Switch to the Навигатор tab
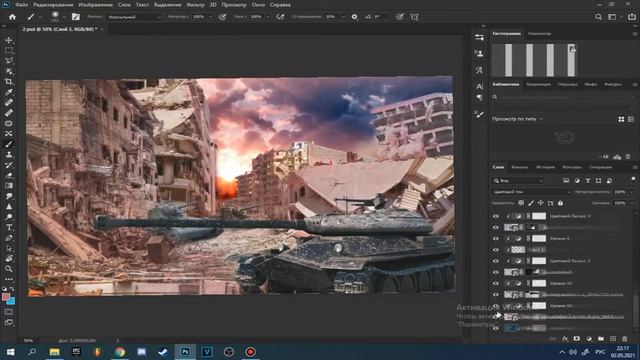Viewport: 640px width, 360px height. coord(540,33)
